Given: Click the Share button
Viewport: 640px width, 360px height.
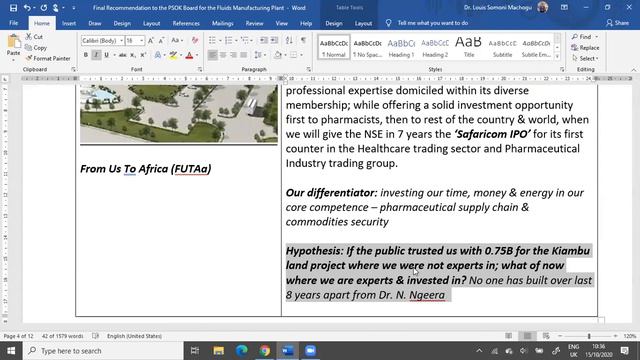Looking at the screenshot, I should click(x=618, y=23).
